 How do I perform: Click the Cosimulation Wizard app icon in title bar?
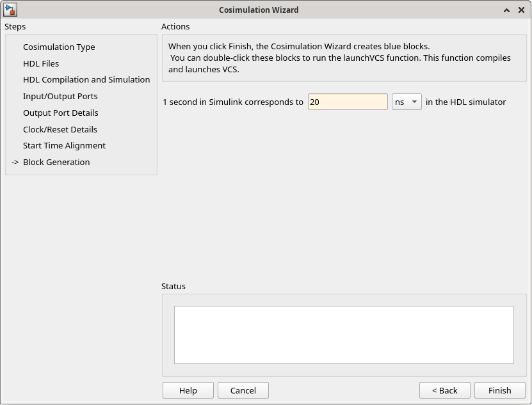click(x=10, y=10)
